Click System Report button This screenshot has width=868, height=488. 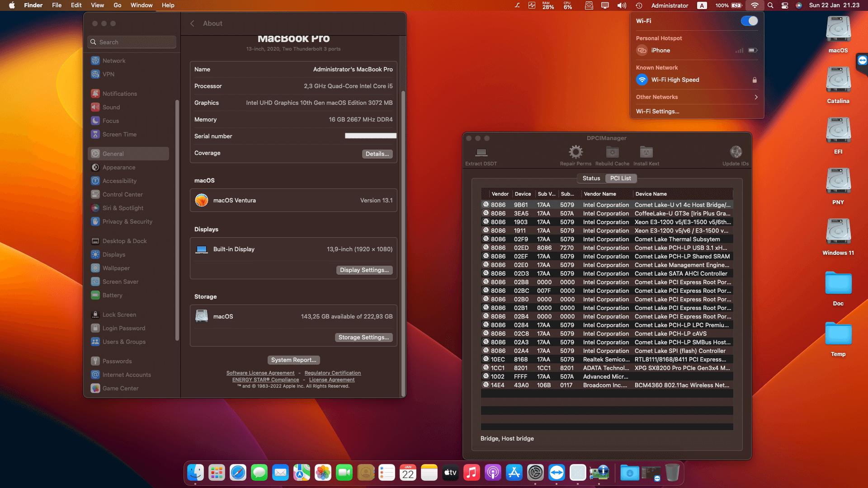coord(293,360)
